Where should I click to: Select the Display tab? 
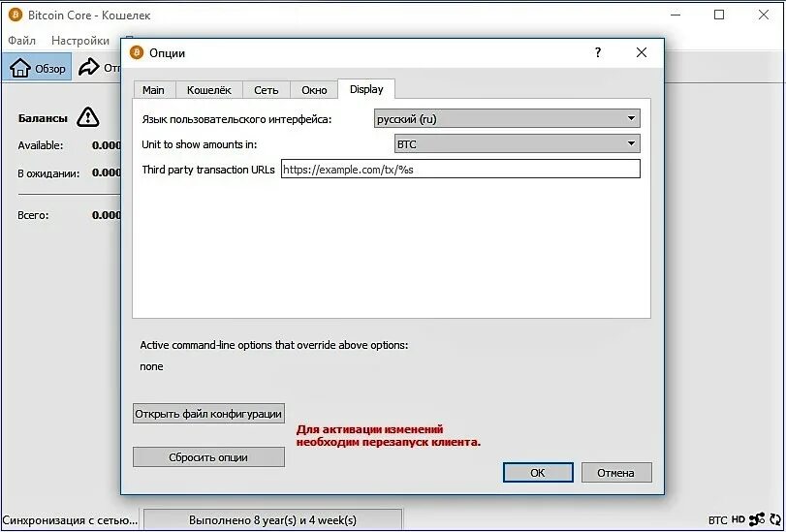point(366,89)
